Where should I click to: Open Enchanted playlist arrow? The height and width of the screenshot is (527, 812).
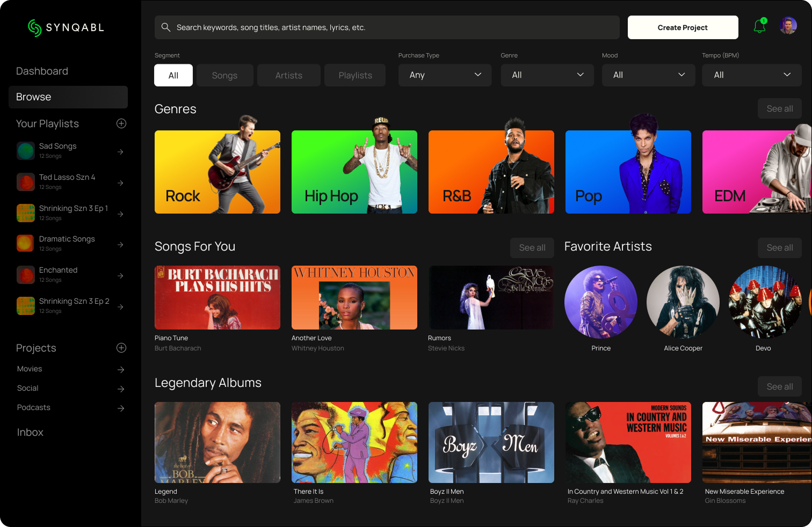(121, 276)
